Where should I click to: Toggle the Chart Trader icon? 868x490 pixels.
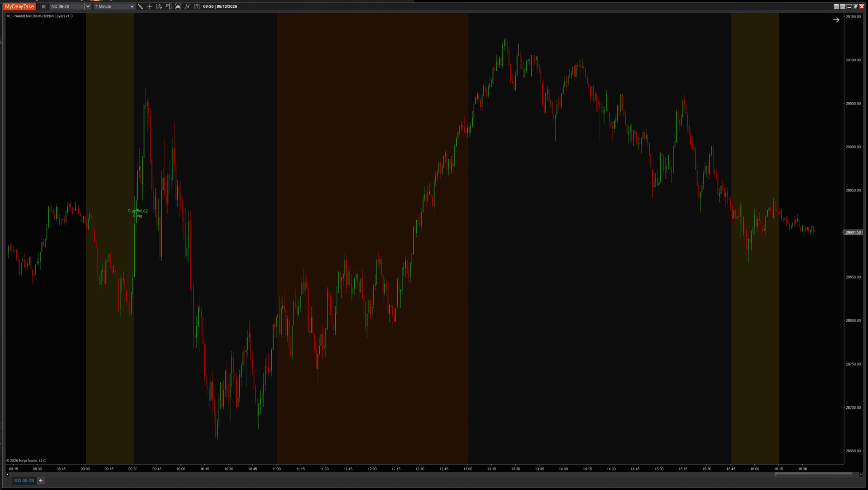(x=169, y=6)
